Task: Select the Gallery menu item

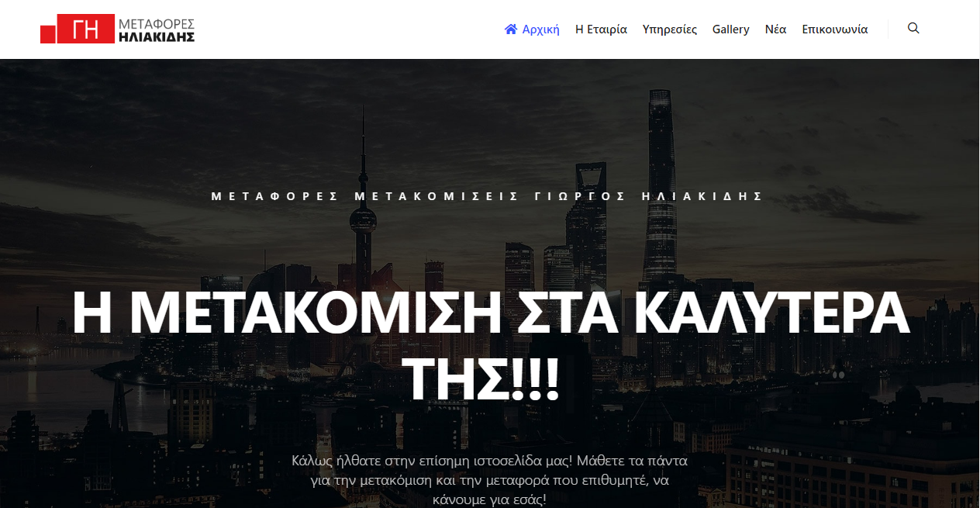Action: tap(731, 29)
